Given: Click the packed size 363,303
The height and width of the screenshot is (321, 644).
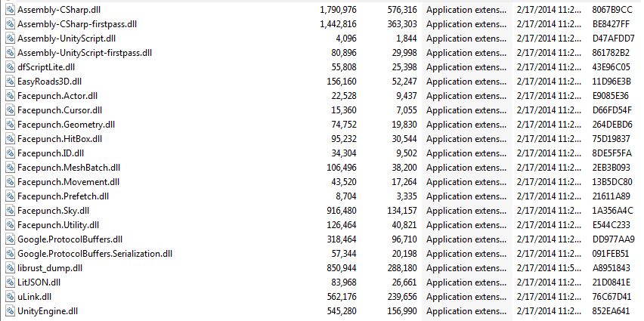Looking at the screenshot, I should (x=402, y=24).
